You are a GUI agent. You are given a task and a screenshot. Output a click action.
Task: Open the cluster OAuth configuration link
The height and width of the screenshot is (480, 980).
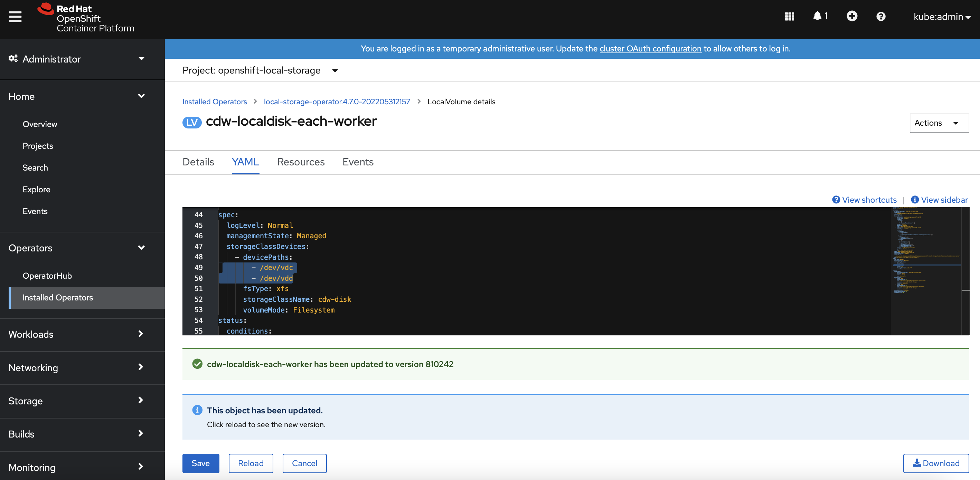(x=650, y=49)
